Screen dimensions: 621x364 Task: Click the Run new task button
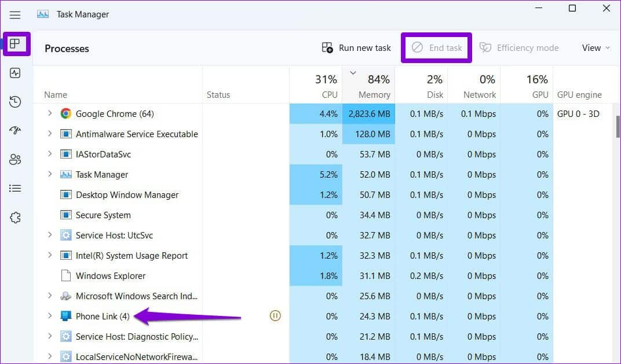coord(356,48)
